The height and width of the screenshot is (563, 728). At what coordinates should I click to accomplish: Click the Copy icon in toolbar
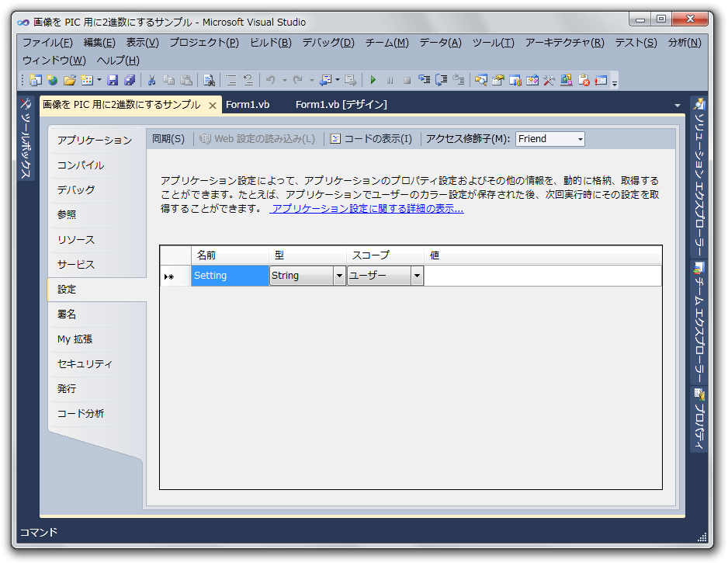(169, 80)
